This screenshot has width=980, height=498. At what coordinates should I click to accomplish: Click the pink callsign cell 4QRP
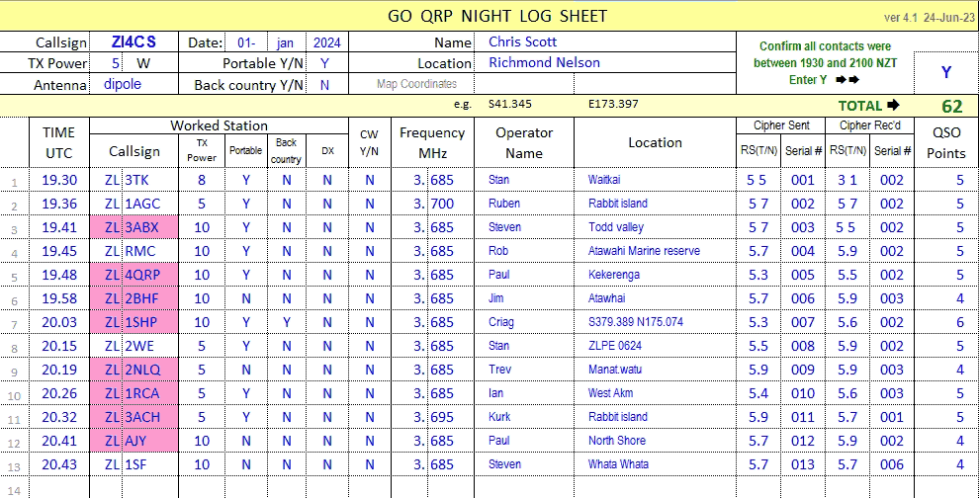coord(150,275)
